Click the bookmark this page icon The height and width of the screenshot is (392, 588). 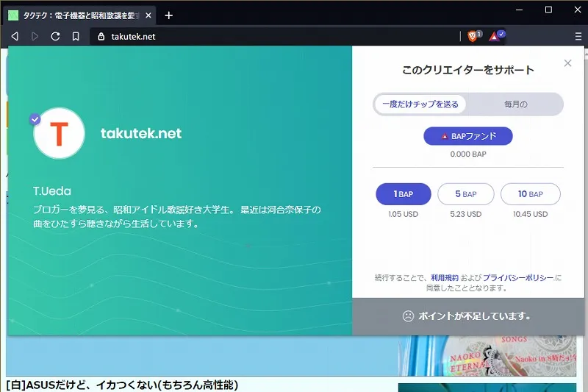click(76, 36)
